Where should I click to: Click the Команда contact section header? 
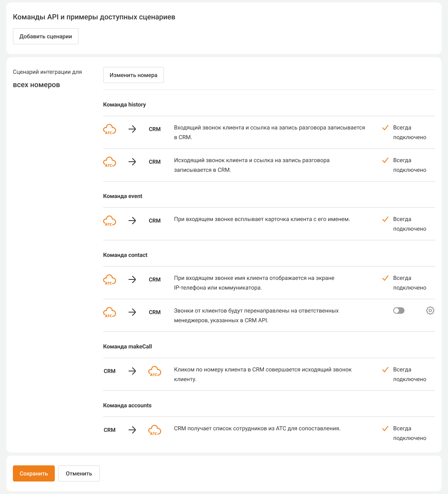point(125,255)
